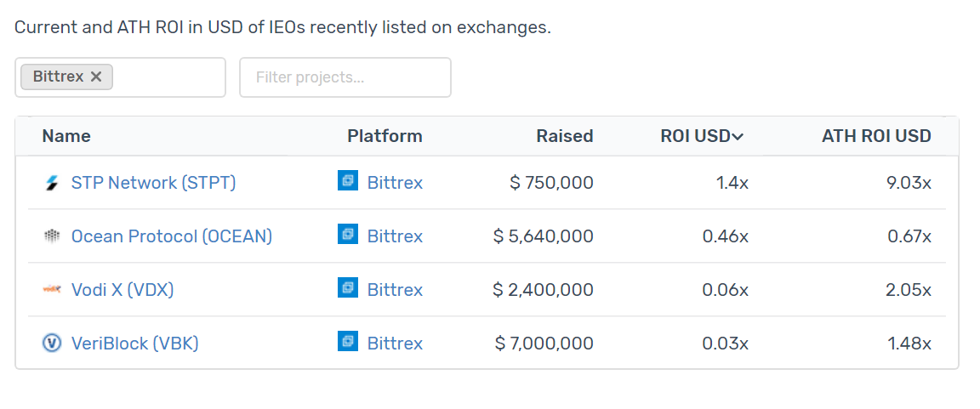
Task: Open the VeriBlock (VBK) project link
Action: tap(135, 344)
